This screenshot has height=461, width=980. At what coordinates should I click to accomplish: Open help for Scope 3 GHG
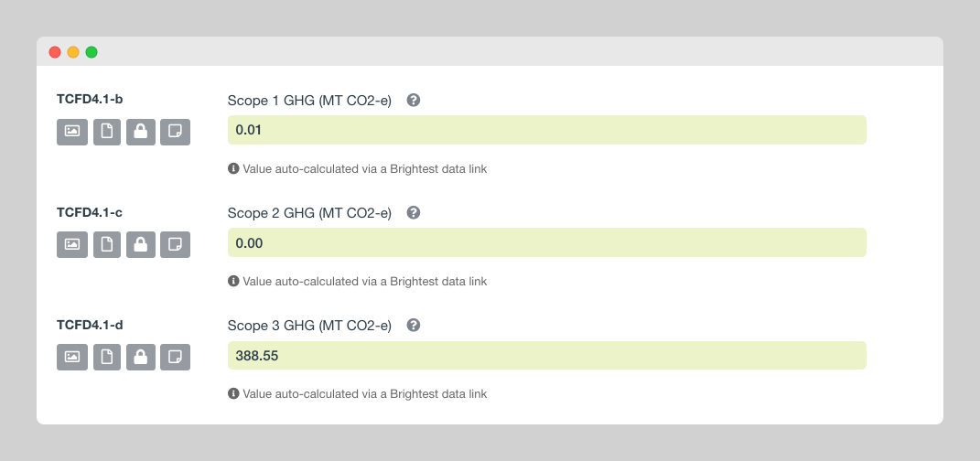pos(413,325)
